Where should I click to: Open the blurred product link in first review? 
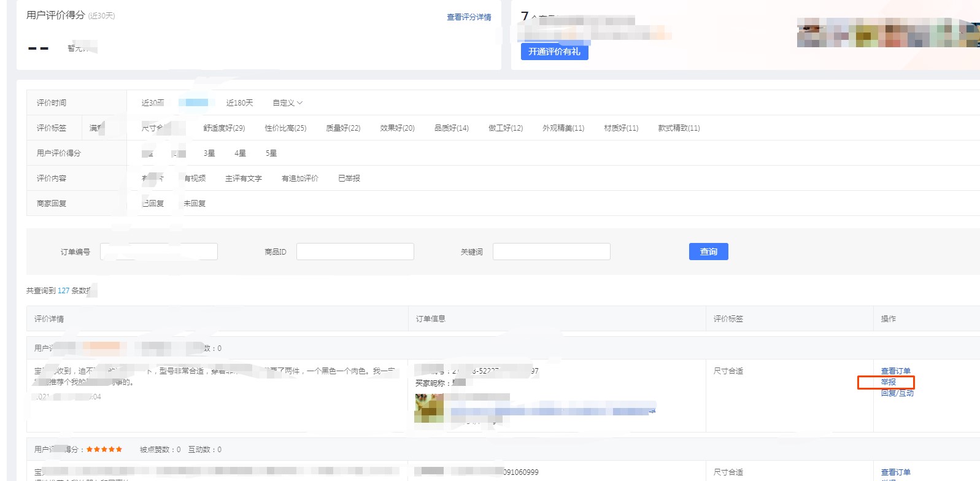(x=553, y=411)
